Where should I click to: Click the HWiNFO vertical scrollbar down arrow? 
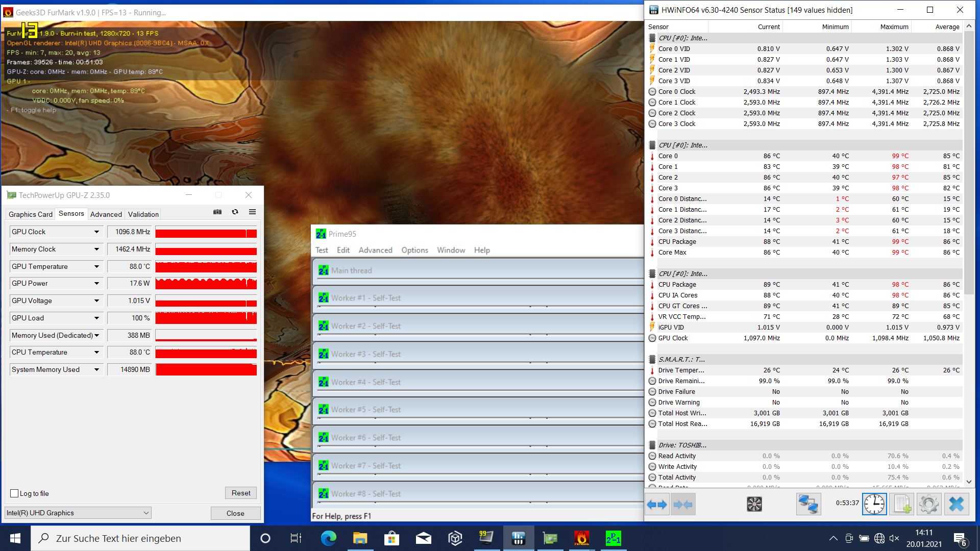click(x=969, y=481)
